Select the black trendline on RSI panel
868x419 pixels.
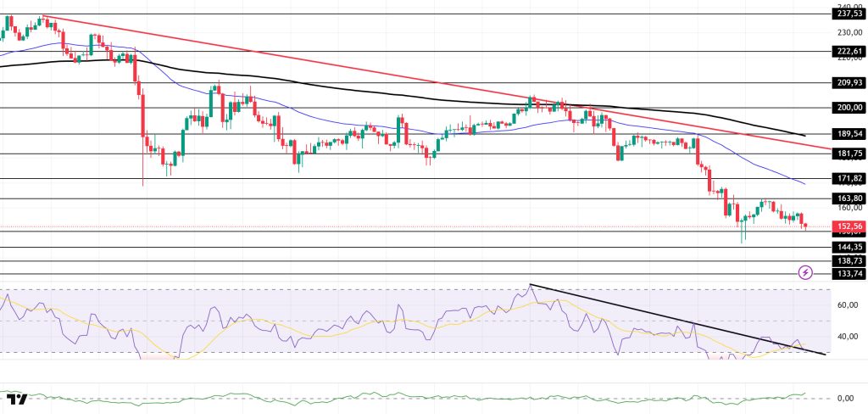(x=678, y=322)
